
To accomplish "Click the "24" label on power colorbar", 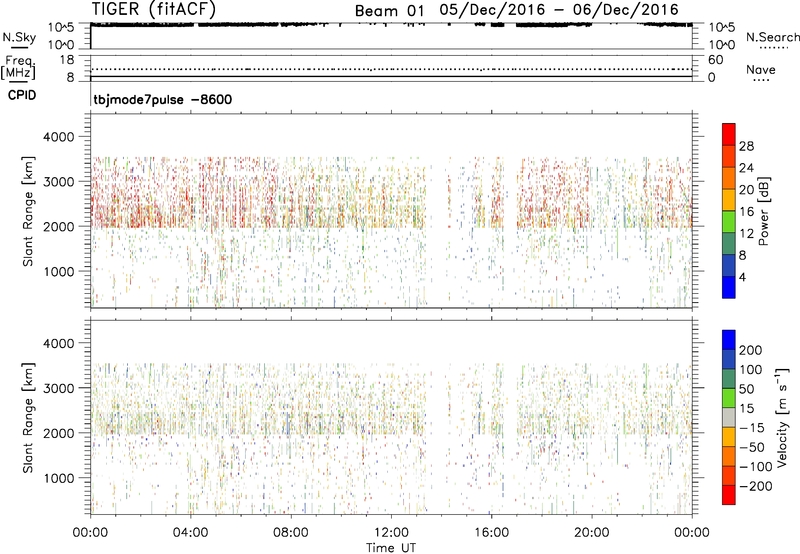I will click(x=746, y=168).
